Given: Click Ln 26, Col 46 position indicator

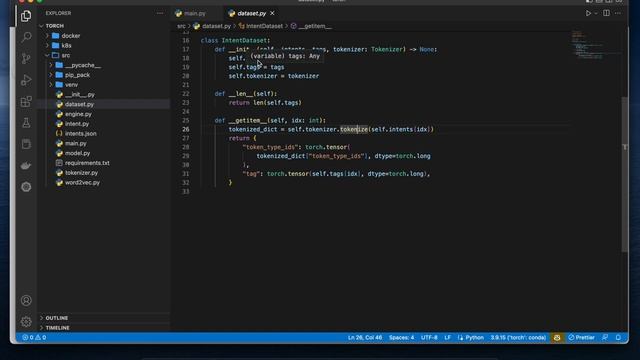Looking at the screenshot, I should (365, 338).
